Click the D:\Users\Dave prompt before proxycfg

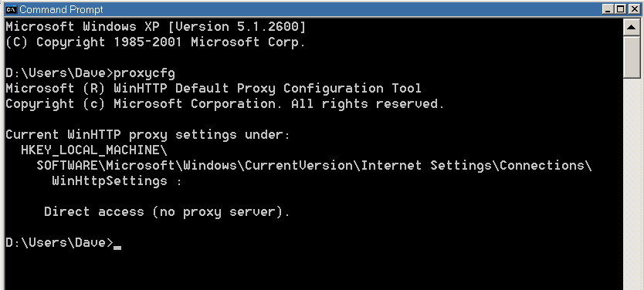[59, 73]
